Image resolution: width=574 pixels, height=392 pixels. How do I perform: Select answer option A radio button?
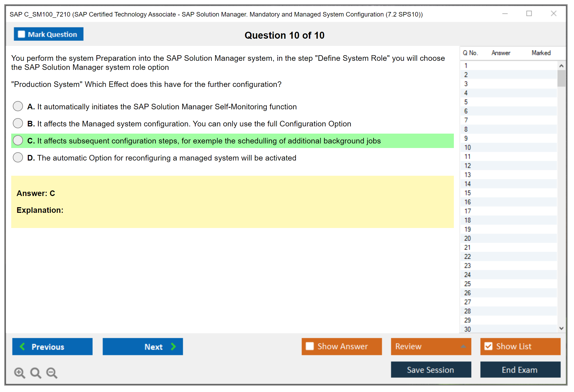click(18, 106)
